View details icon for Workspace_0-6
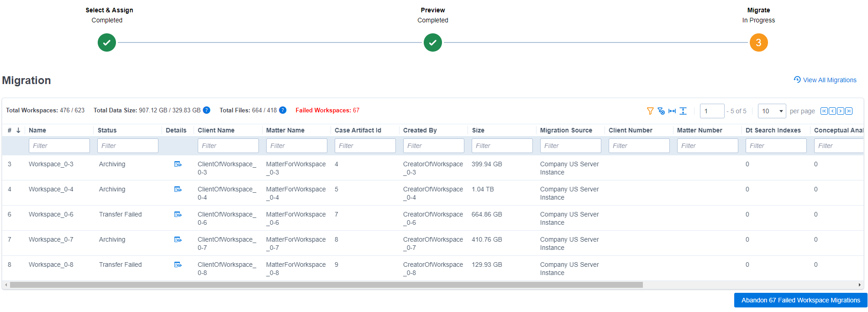This screenshot has width=868, height=312. coord(178,214)
